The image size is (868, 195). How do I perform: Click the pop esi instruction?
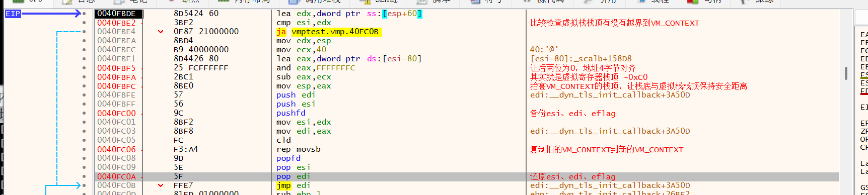(293, 167)
